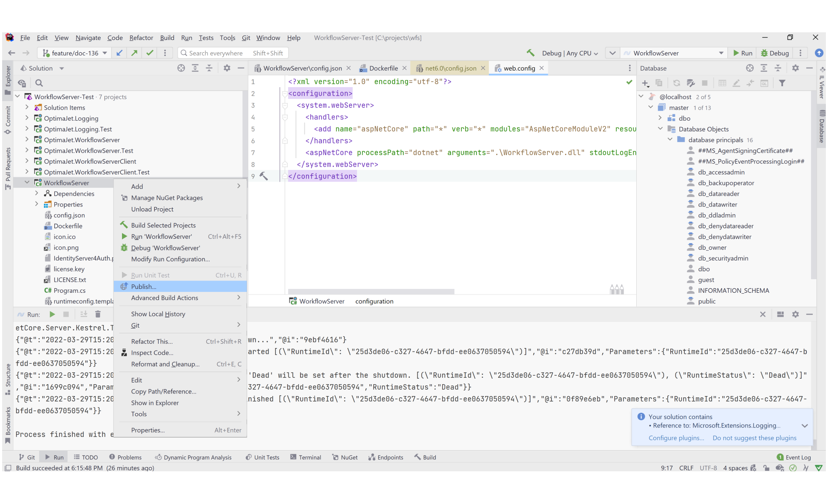Open Endpoints tool window

[x=386, y=457]
